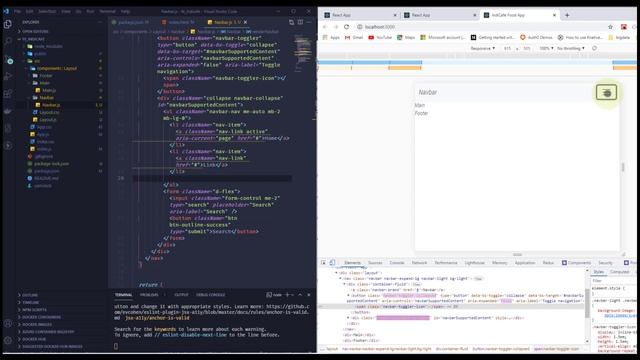Open the Microsoft account bookmark
Screen dimensions: 640x360
443,37
